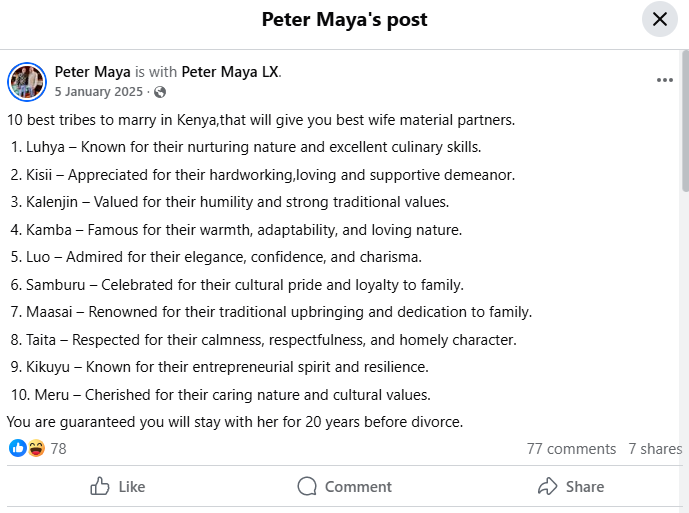Click the blue like reaction icon

tap(18, 448)
